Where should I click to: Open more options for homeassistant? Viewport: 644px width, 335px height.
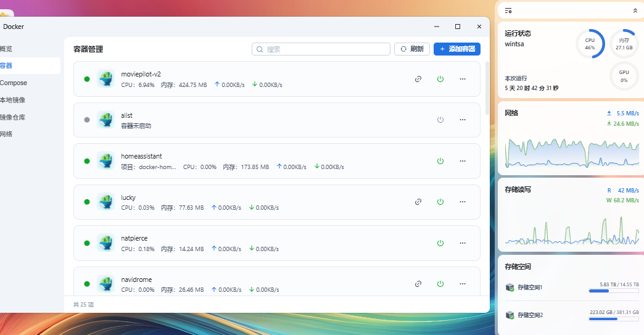[x=463, y=161]
